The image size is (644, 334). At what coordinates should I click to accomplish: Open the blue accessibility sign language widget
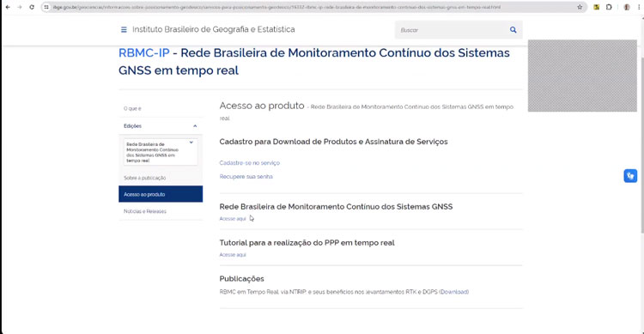tap(630, 176)
